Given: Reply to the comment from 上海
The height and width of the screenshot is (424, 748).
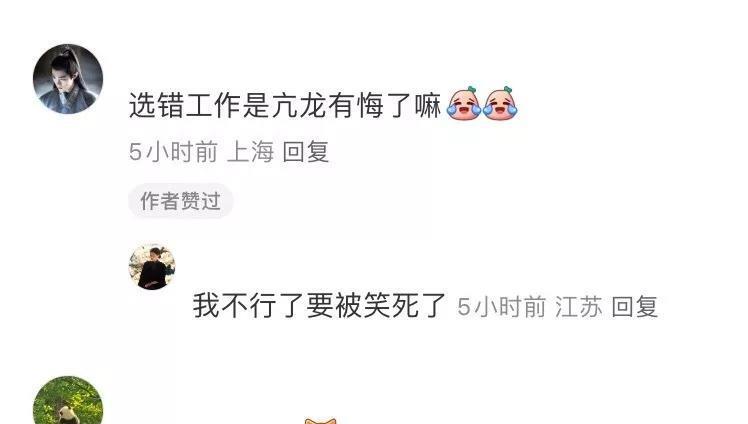Looking at the screenshot, I should (305, 152).
